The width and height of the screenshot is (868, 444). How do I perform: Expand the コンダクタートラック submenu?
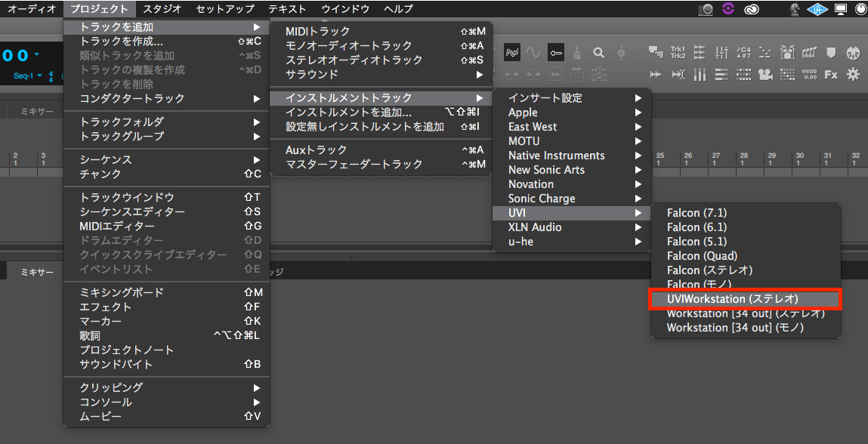click(x=167, y=99)
